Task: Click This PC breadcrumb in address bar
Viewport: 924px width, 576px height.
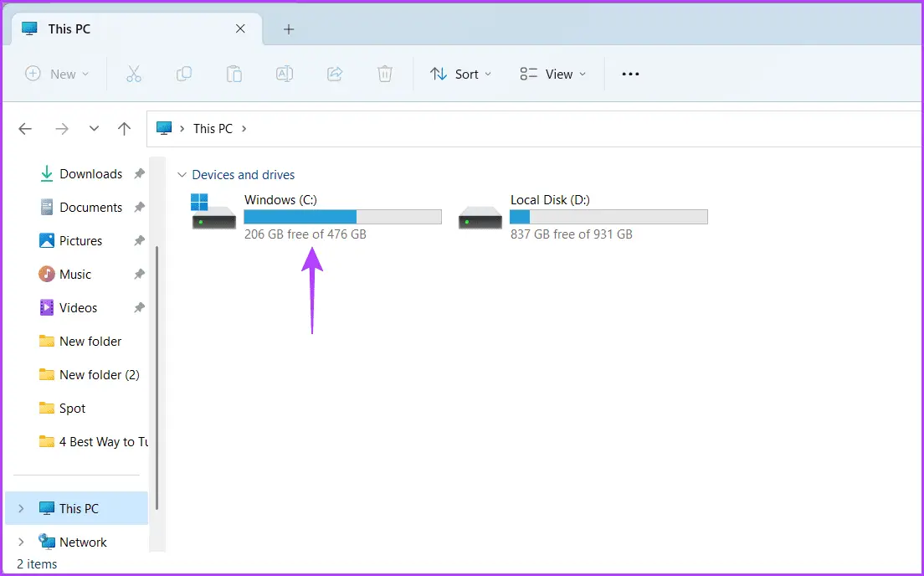Action: pyautogui.click(x=213, y=129)
